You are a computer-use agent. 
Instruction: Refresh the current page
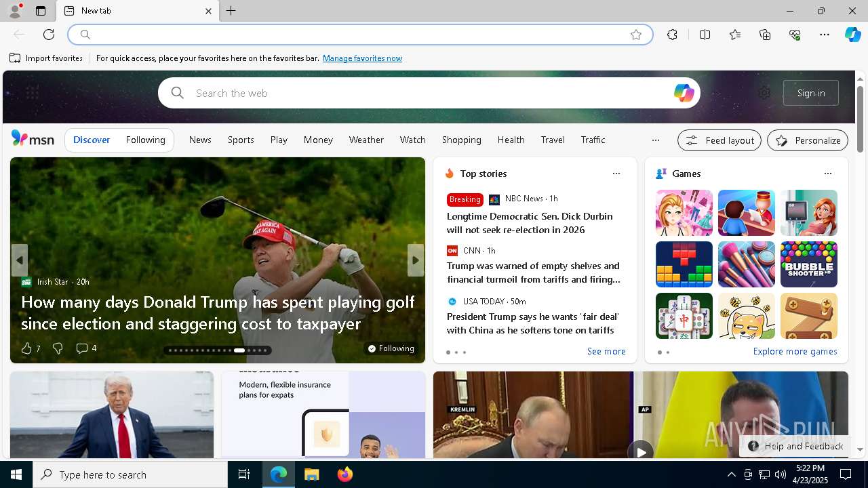[x=49, y=35]
